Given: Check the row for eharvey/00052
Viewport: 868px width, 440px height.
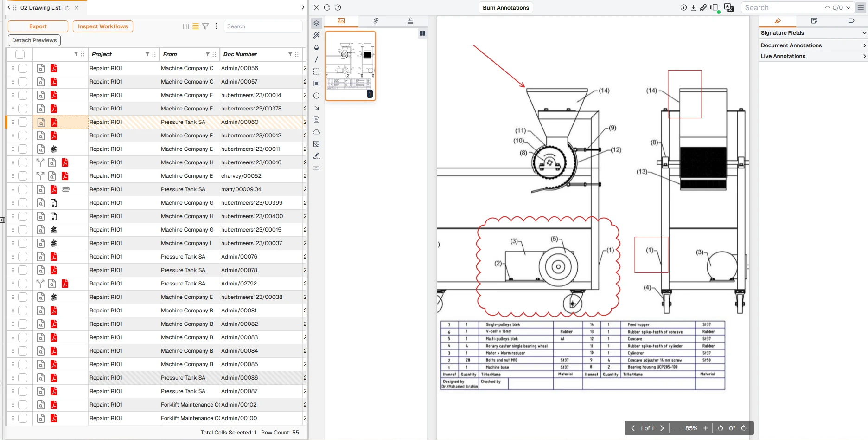Looking at the screenshot, I should point(23,176).
